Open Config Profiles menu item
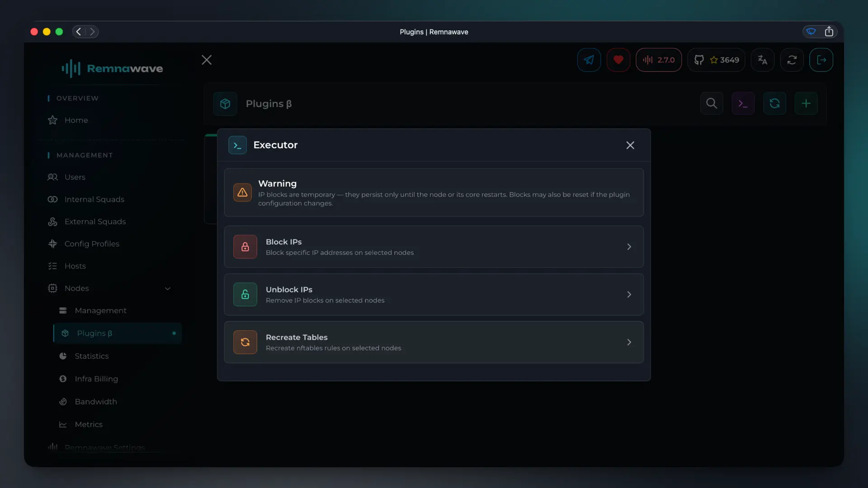This screenshot has width=868, height=488. [92, 244]
